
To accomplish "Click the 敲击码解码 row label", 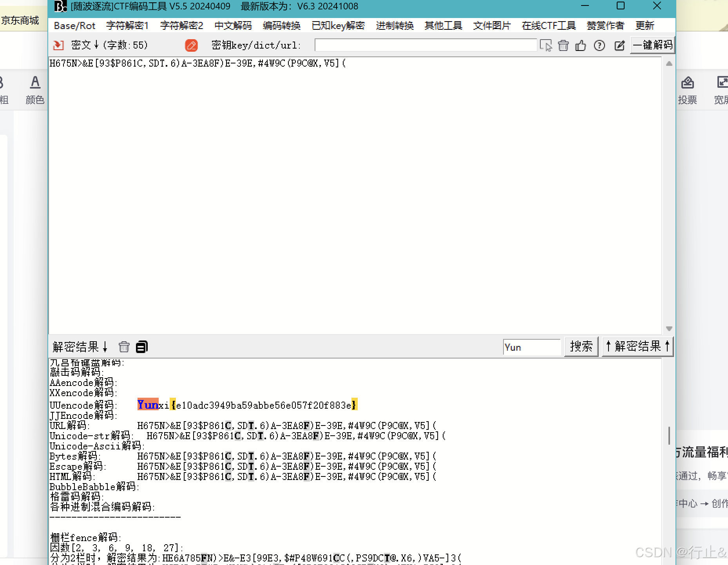I will [x=77, y=372].
